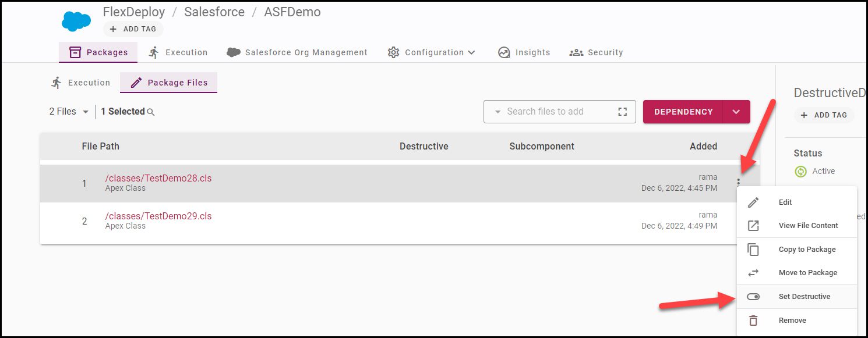
Task: Choose Remove from the context menu
Action: [x=797, y=321]
